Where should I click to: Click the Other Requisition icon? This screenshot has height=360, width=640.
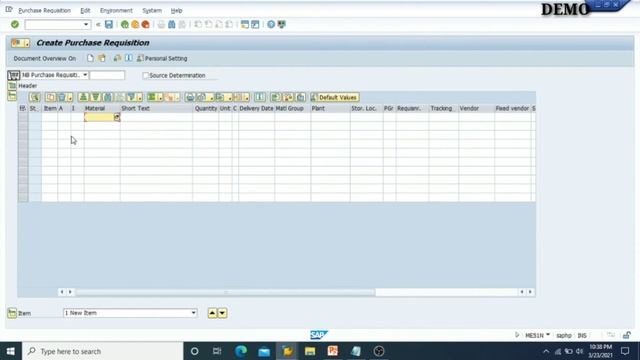pyautogui.click(x=102, y=58)
